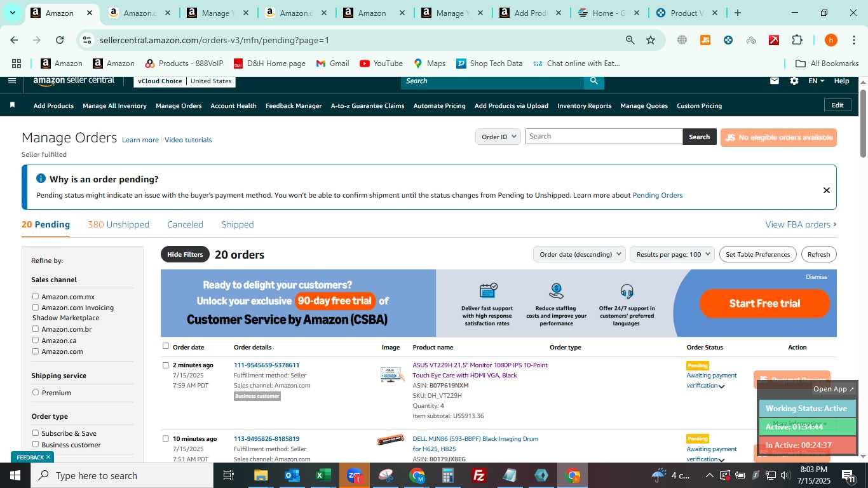Switch to the 380 Unshipped tab
The image size is (868, 488).
click(118, 224)
